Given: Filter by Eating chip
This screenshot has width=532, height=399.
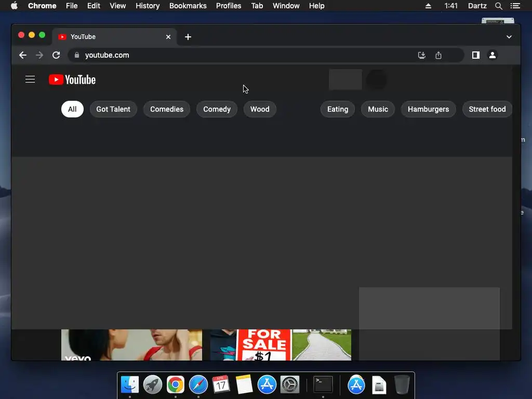Looking at the screenshot, I should point(338,109).
